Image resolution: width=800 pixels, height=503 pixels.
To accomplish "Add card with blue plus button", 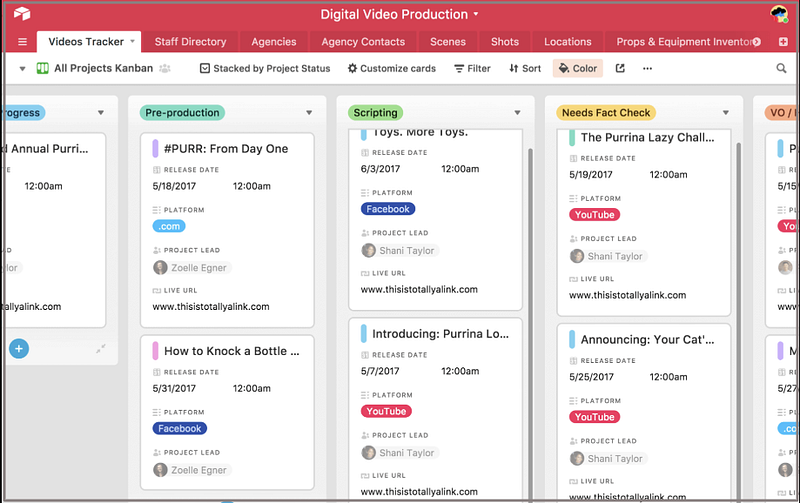I will coord(19,349).
